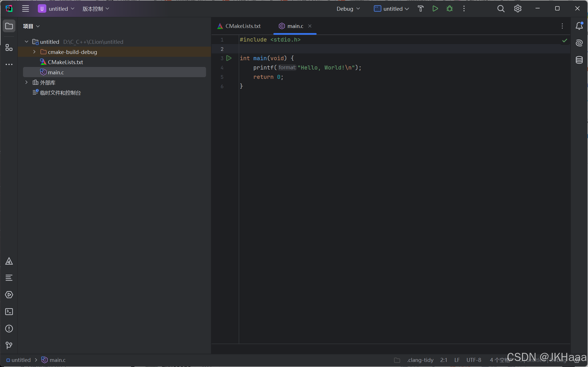Click the UTF-8 encoding status widget

[x=474, y=360]
